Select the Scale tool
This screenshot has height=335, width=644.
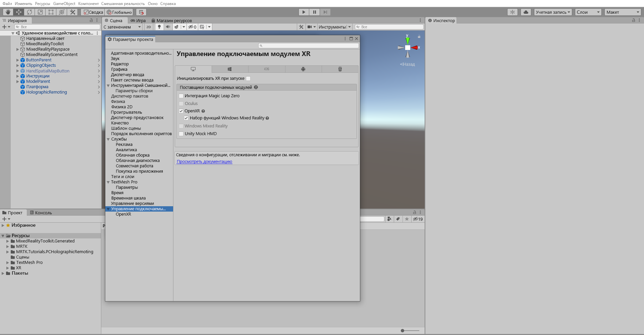click(40, 12)
